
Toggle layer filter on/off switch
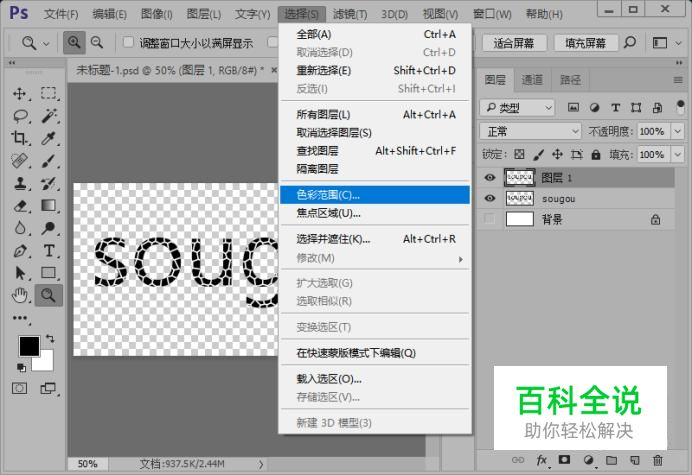pos(680,107)
